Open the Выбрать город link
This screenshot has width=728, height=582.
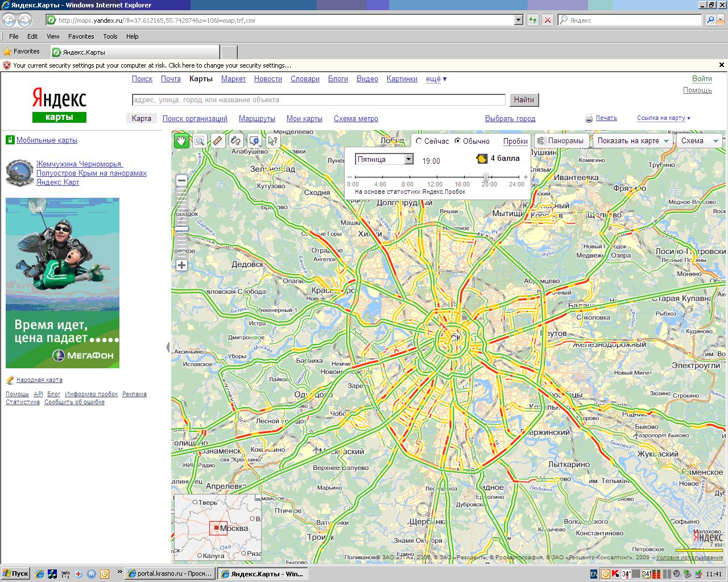click(510, 118)
